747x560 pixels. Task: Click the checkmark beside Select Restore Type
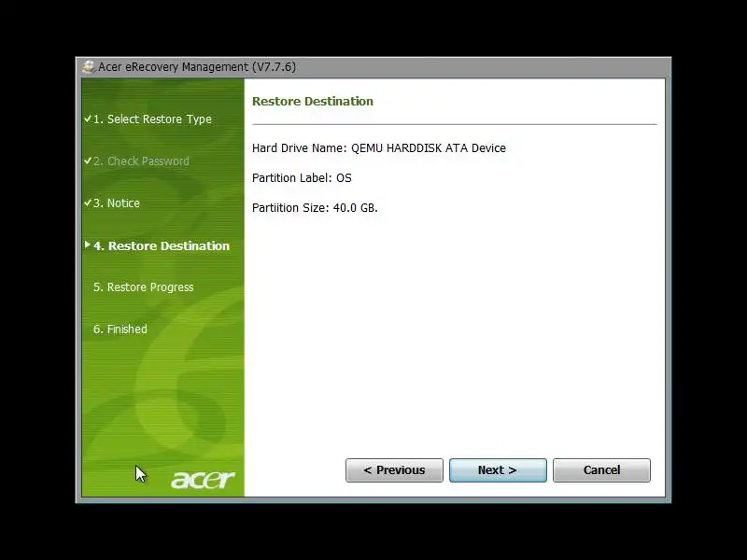[x=88, y=119]
